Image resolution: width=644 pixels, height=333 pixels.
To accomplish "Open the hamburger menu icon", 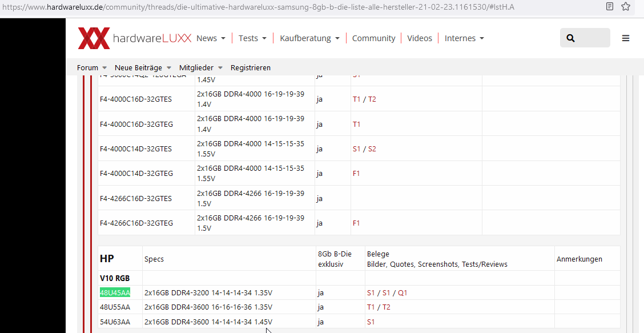I will tap(626, 38).
